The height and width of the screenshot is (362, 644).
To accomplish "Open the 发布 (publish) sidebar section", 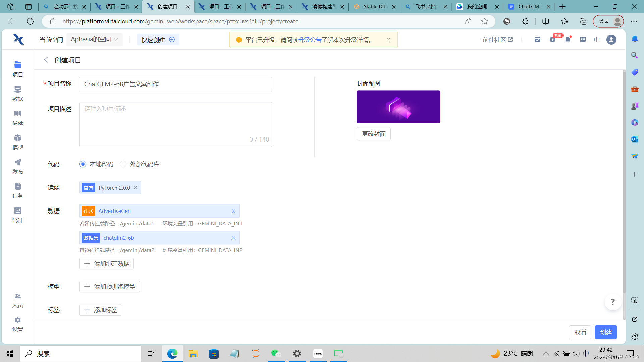I will (x=18, y=166).
